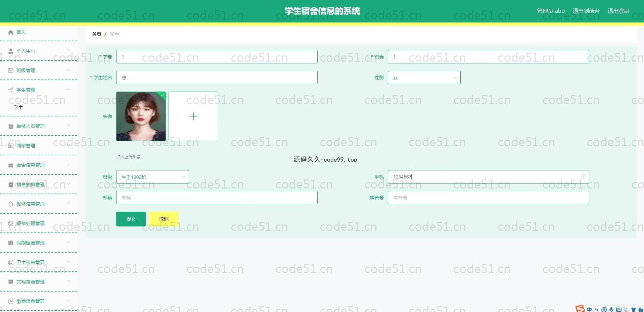Open the 卫生检查管理 menu item

(x=39, y=262)
